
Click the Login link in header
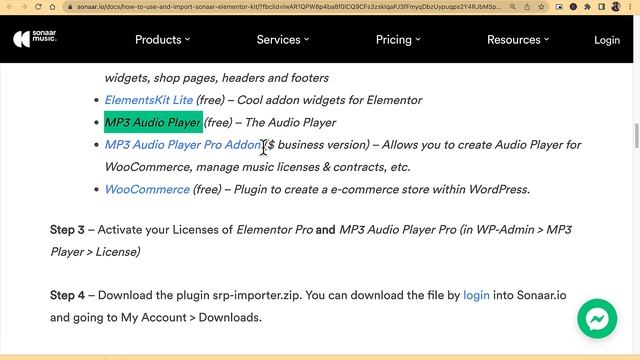click(x=607, y=40)
